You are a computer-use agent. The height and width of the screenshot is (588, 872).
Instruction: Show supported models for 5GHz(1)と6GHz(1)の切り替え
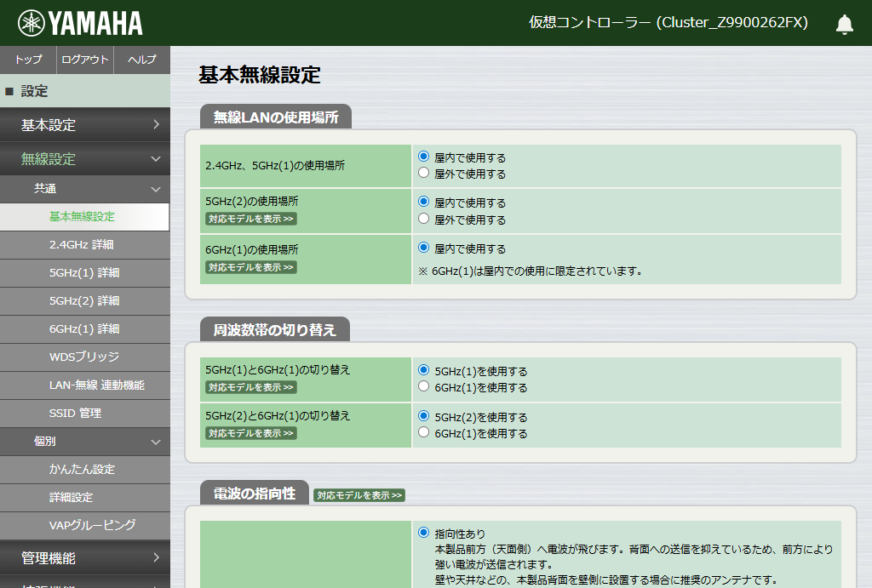[251, 387]
